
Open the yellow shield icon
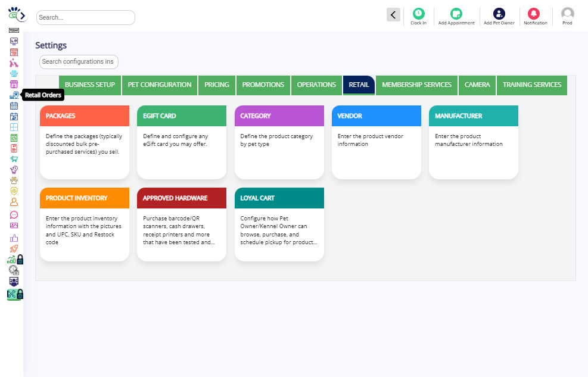[x=14, y=191]
